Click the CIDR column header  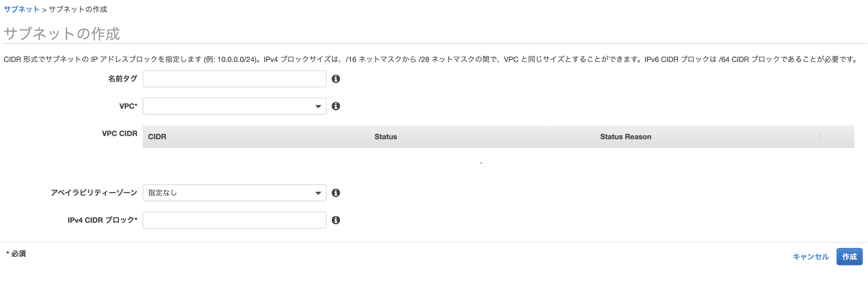[x=256, y=137]
